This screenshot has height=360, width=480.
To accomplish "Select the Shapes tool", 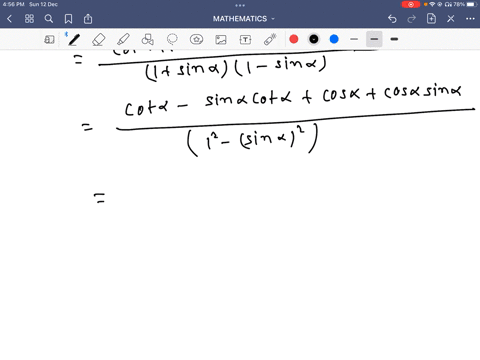I will (x=148, y=40).
